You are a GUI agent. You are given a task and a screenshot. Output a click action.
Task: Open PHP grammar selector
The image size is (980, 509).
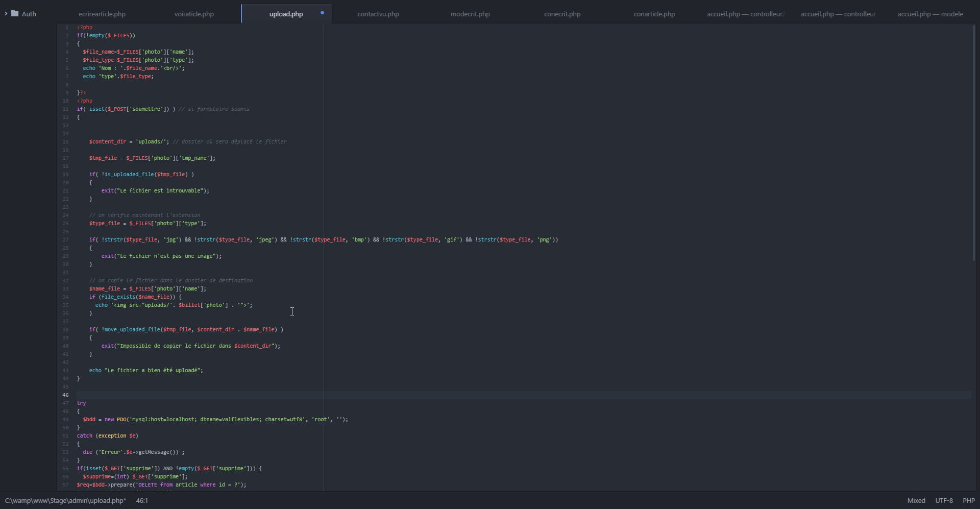tap(969, 500)
